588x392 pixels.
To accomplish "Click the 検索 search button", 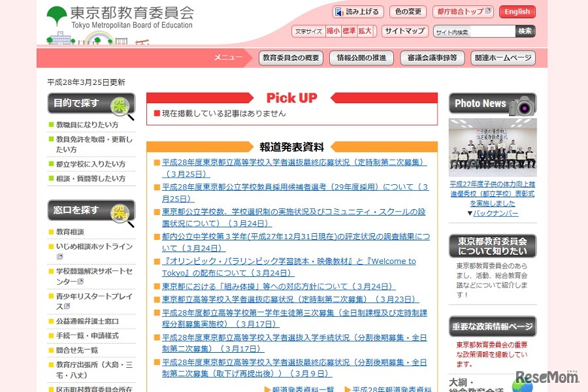I will point(527,30).
